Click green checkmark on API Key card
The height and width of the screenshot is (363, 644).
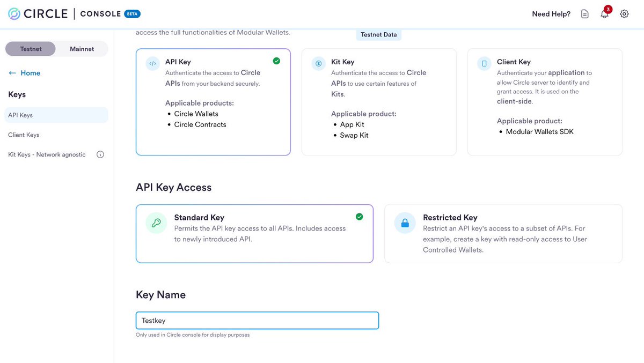pos(276,61)
